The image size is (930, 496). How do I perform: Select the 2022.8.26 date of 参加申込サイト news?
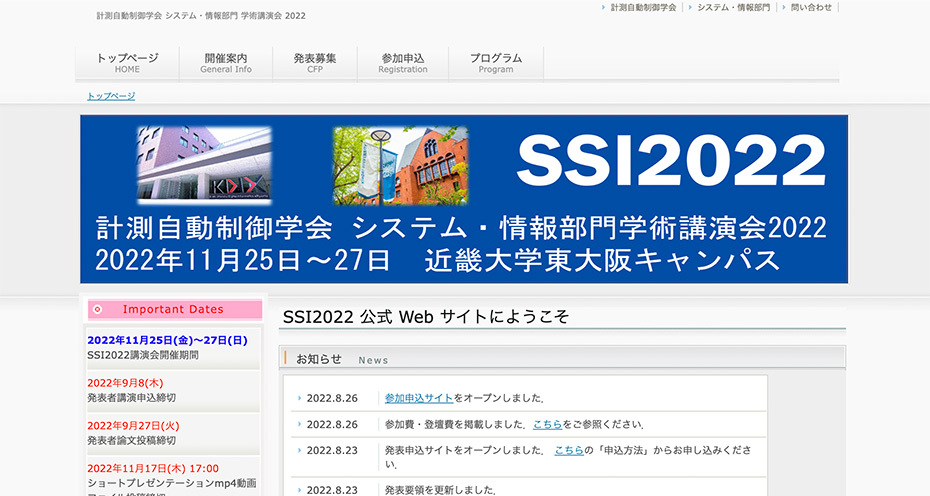click(x=332, y=399)
